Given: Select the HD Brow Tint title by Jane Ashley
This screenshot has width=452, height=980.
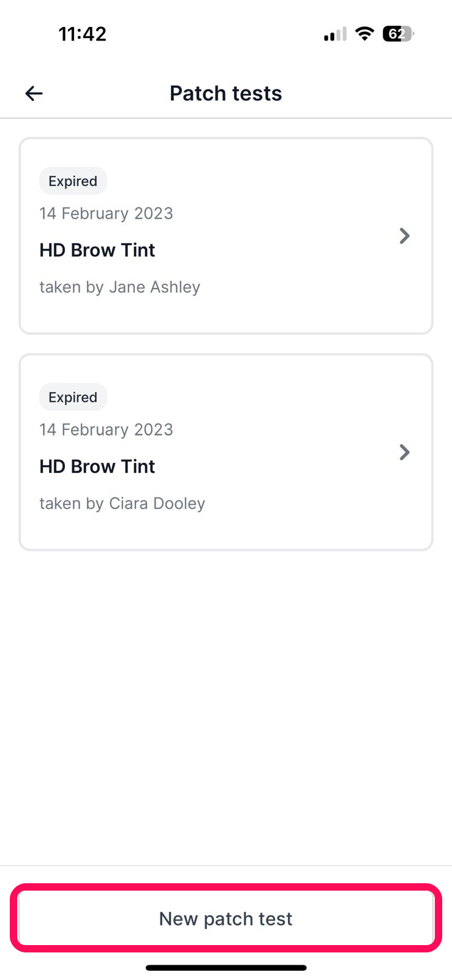Looking at the screenshot, I should (x=97, y=250).
